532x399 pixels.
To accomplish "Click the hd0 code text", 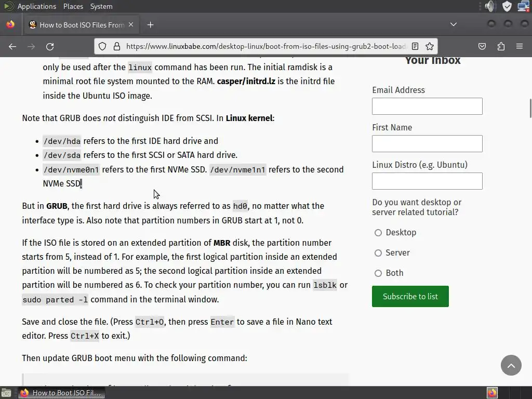I will (240, 206).
